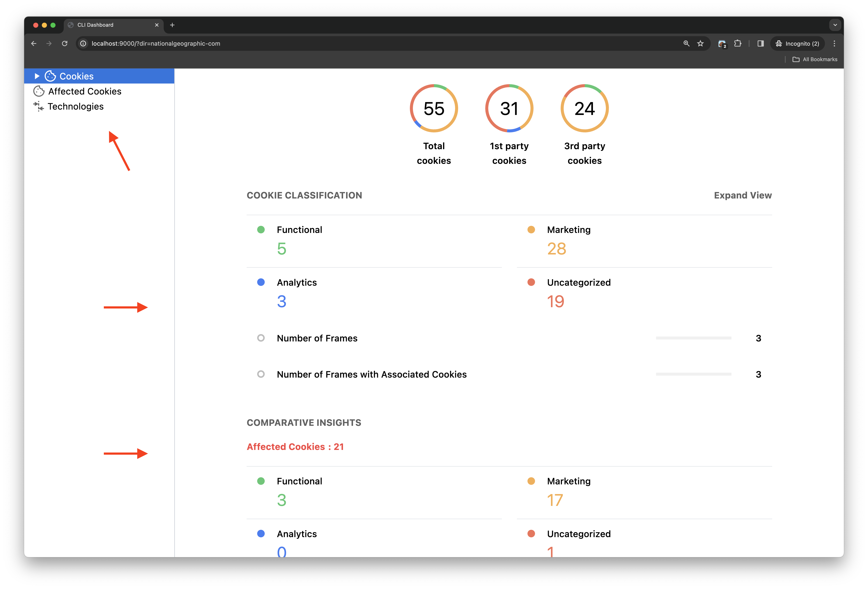The width and height of the screenshot is (868, 589).
Task: Click the Cookies sidebar icon
Action: (x=51, y=76)
